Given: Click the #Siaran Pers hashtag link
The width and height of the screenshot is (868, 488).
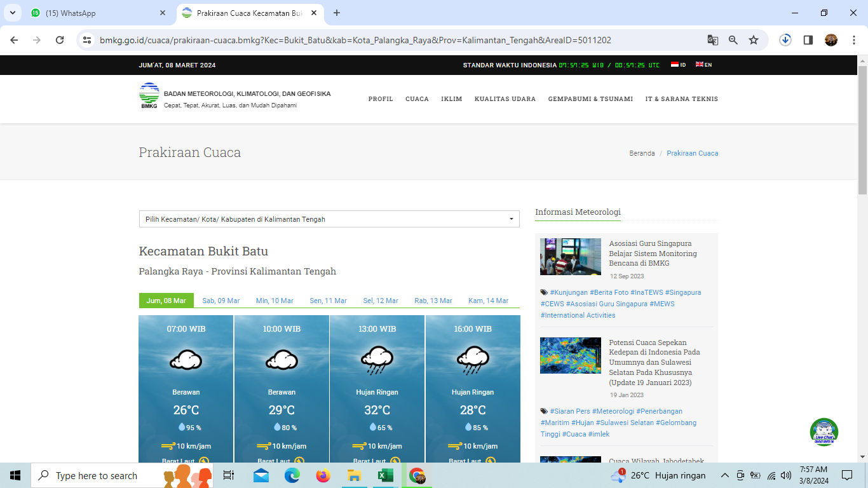Looking at the screenshot, I should [x=570, y=411].
